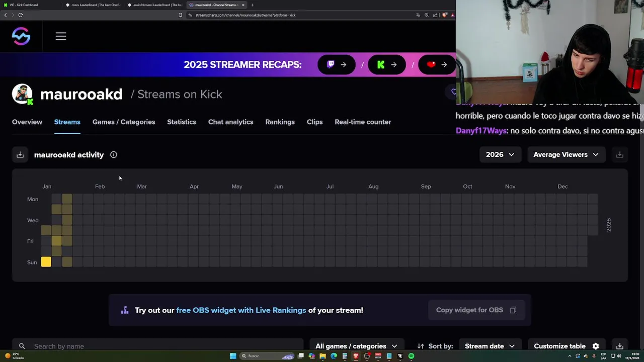Image resolution: width=644 pixels, height=362 pixels.
Task: Click the info icon beside maurooakd activity
Action: tap(114, 155)
